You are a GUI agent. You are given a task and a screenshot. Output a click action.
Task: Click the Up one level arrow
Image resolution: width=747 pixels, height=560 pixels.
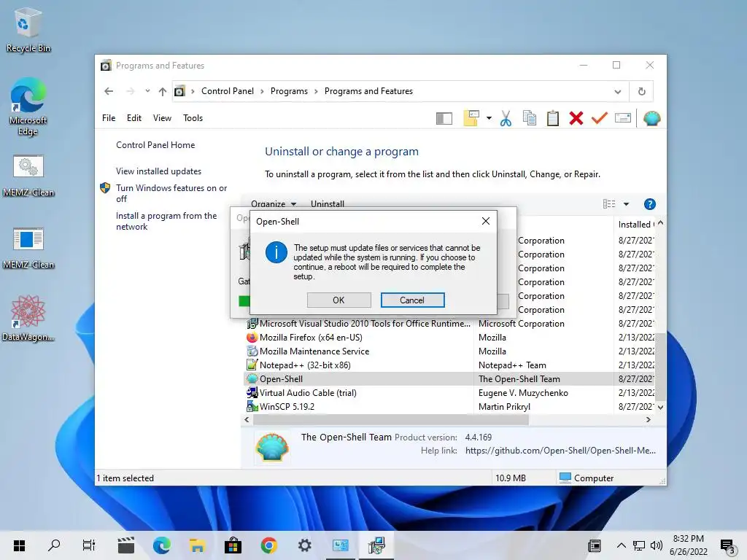click(x=163, y=91)
